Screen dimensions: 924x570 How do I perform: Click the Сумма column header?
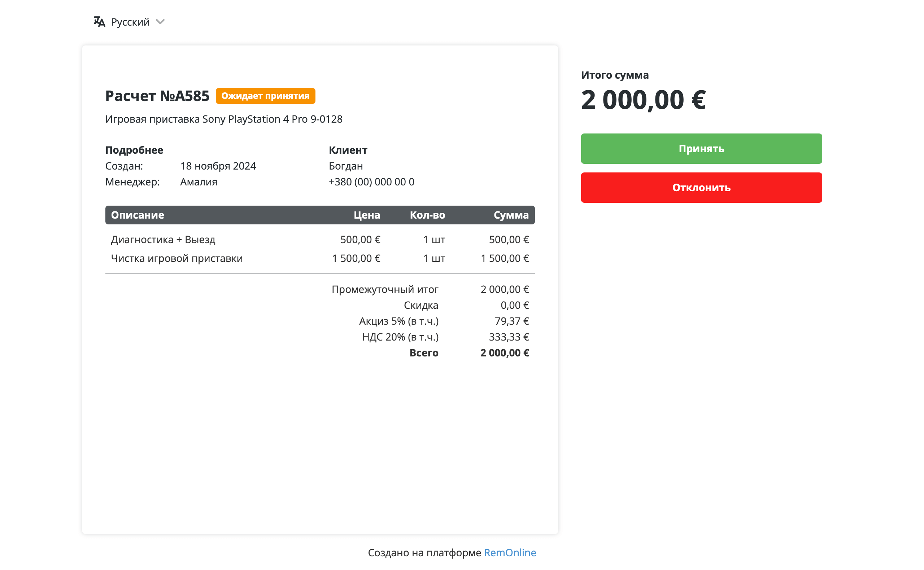coord(511,215)
